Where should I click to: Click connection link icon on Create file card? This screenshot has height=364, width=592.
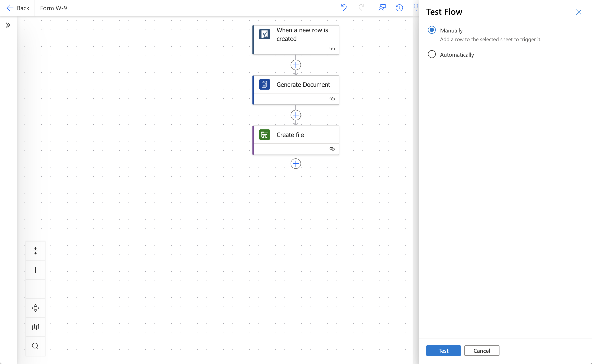pyautogui.click(x=332, y=149)
